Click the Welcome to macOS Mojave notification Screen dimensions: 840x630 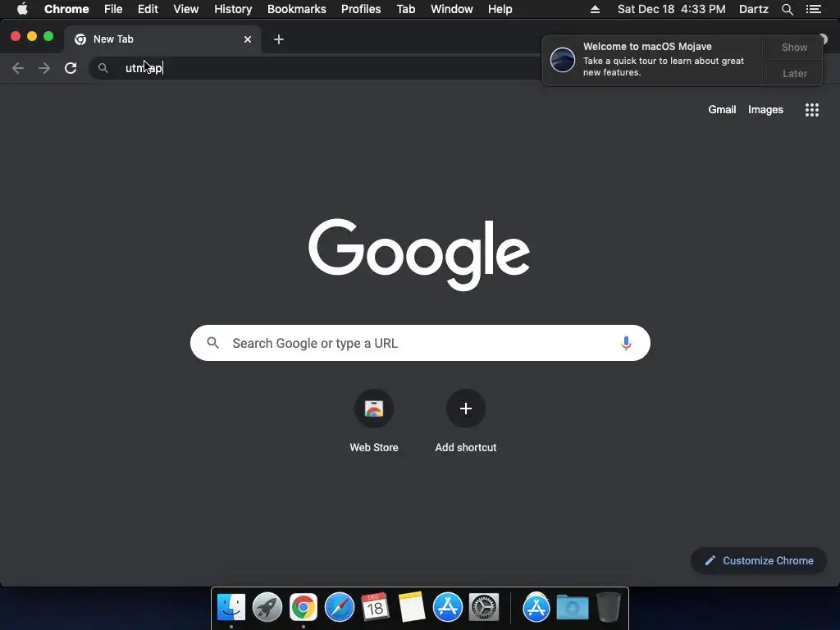point(654,59)
